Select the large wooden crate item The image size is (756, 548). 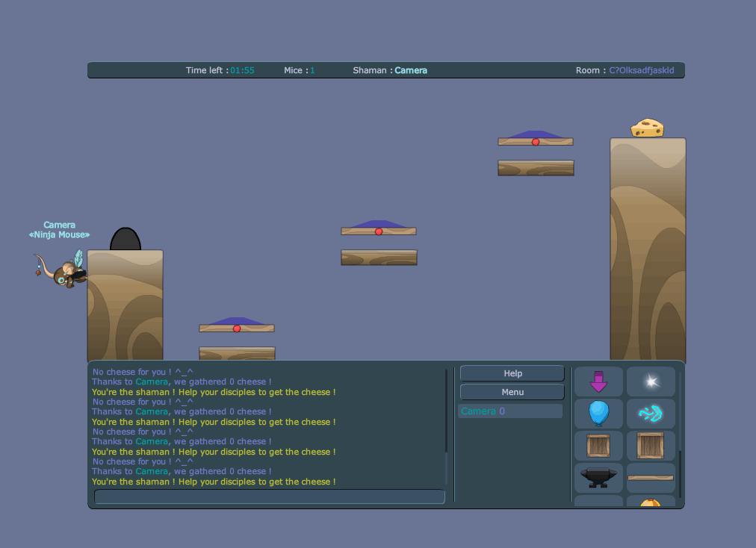pyautogui.click(x=651, y=445)
